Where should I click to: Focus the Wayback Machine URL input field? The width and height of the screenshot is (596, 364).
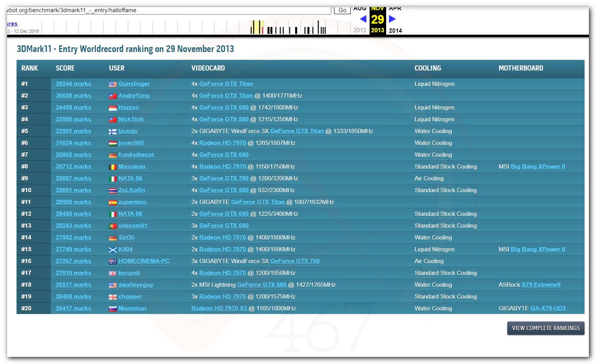[x=169, y=10]
